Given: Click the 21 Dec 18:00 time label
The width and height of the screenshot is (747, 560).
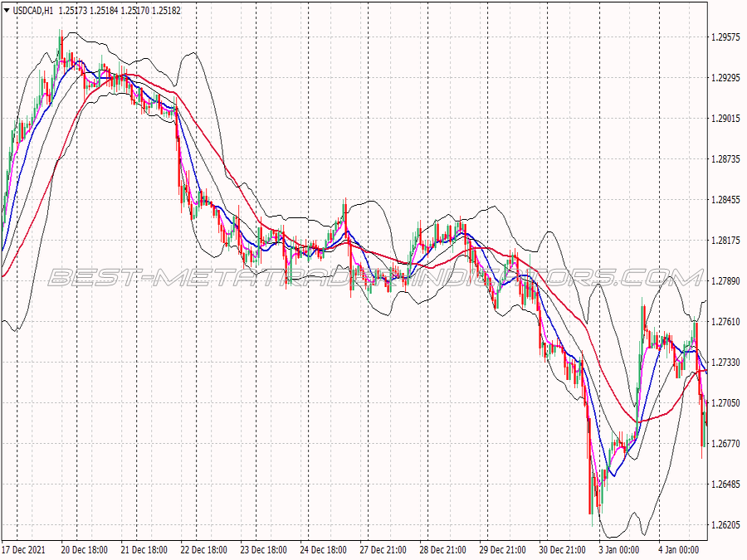Looking at the screenshot, I should [x=144, y=550].
